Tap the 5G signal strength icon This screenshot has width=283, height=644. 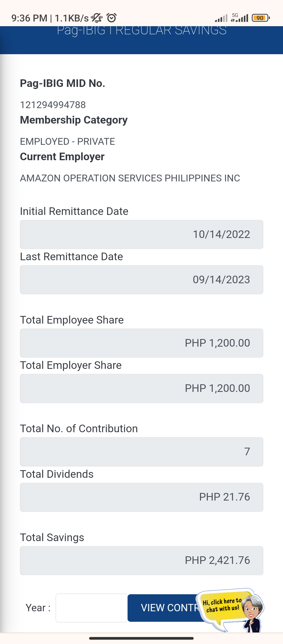(x=240, y=18)
